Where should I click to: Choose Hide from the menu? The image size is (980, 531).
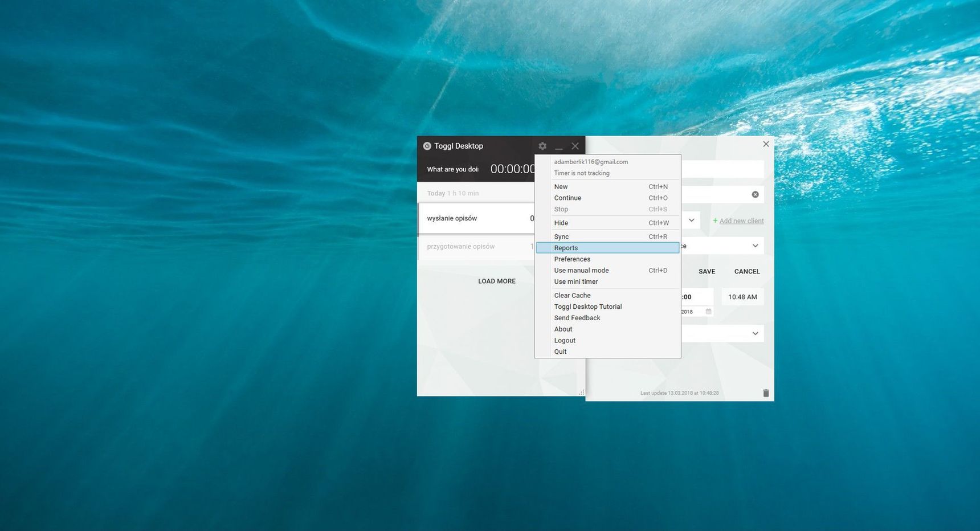coord(608,223)
